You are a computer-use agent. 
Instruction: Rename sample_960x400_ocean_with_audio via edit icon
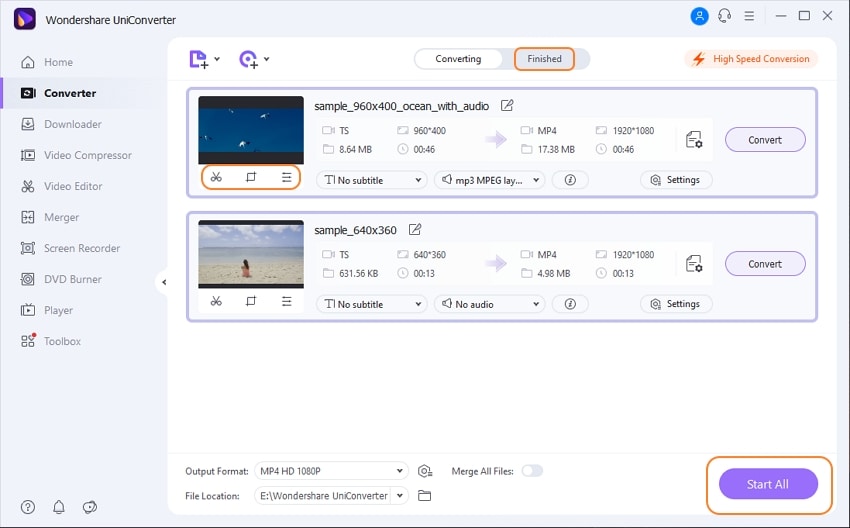point(507,106)
